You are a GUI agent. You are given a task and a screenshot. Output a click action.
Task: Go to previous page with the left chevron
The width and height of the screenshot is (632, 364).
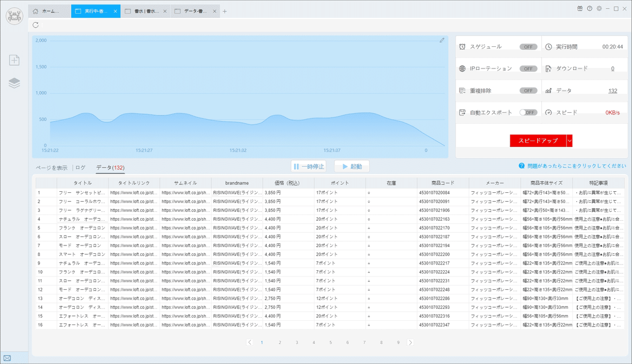(250, 342)
